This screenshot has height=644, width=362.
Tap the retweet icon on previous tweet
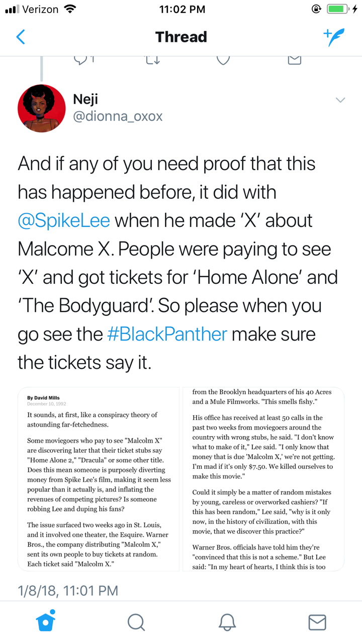(153, 60)
